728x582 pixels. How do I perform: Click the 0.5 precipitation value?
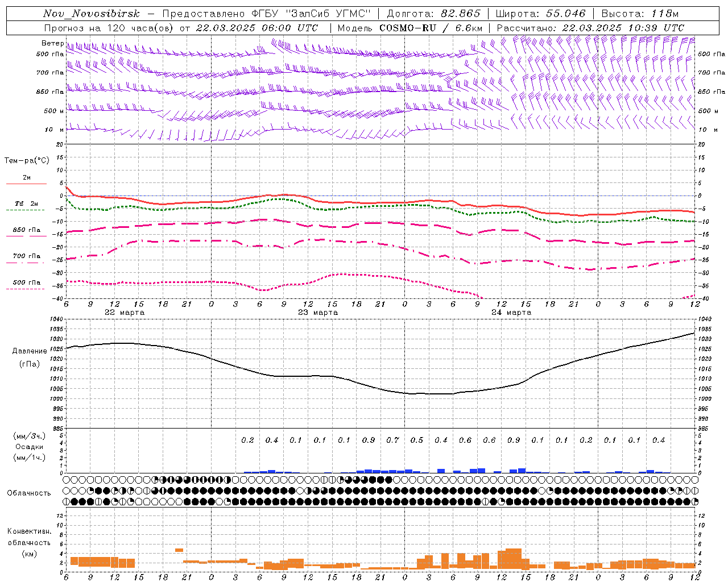[417, 440]
